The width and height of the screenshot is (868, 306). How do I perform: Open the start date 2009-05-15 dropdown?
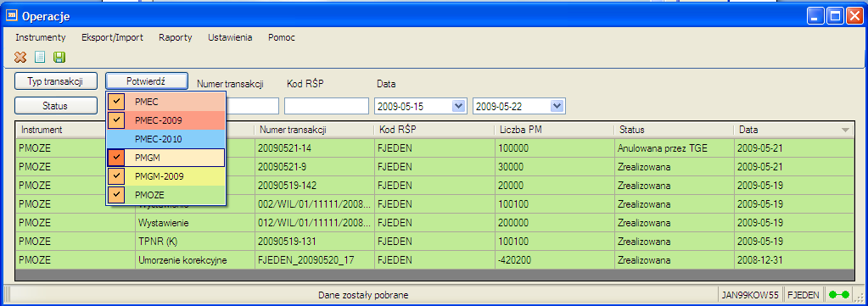459,106
